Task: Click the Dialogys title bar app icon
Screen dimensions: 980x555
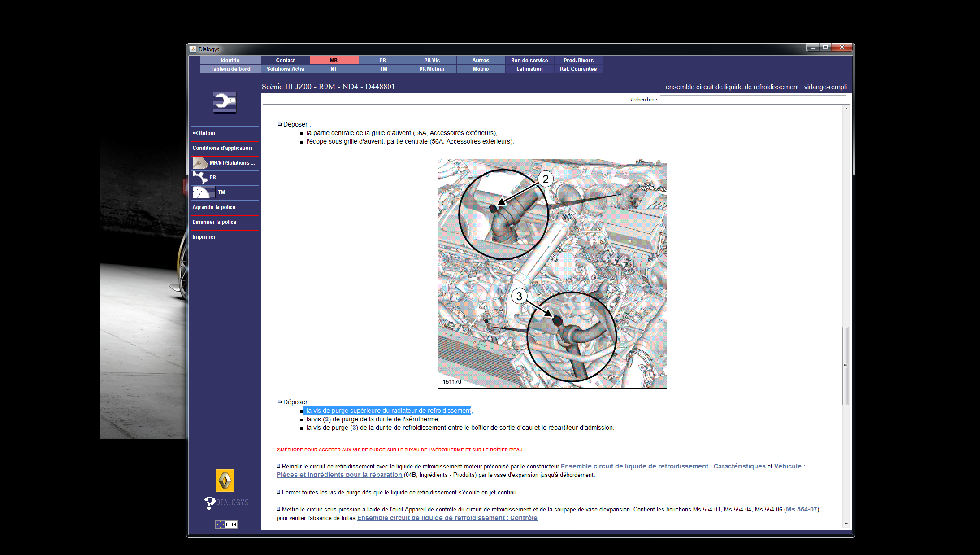Action: point(193,49)
